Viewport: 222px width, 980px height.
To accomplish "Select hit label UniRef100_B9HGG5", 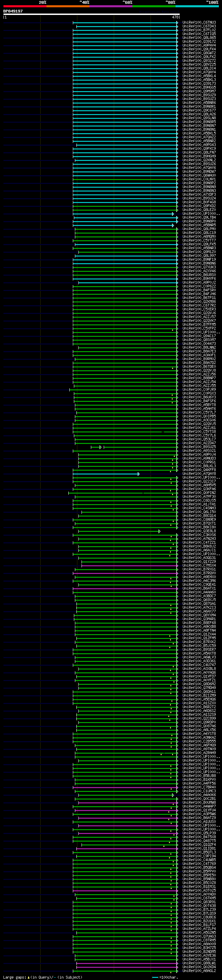I will 199,88.
